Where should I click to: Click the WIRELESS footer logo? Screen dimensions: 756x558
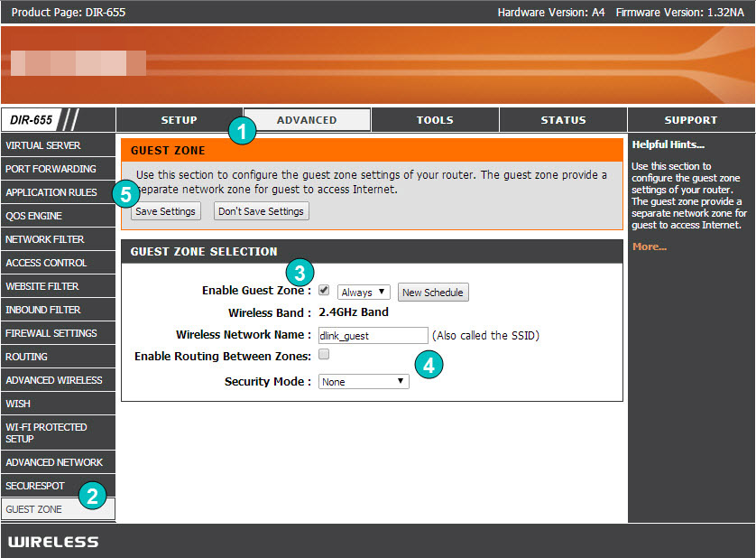(x=53, y=542)
